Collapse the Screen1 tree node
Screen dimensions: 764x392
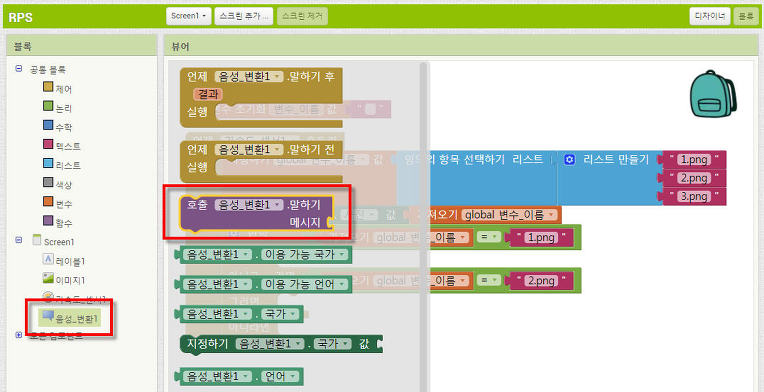(19, 240)
